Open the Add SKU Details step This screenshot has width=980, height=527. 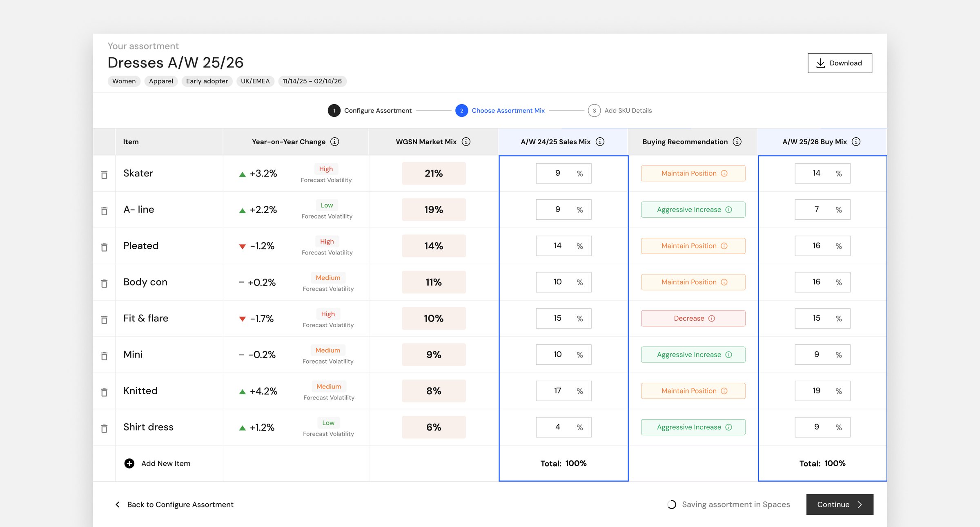point(620,110)
